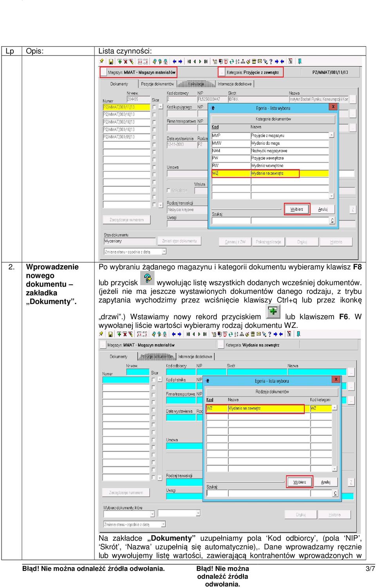The width and height of the screenshot is (376, 588).
Task: Open the Kategoria list button in first screenshot
Action: click(x=222, y=72)
